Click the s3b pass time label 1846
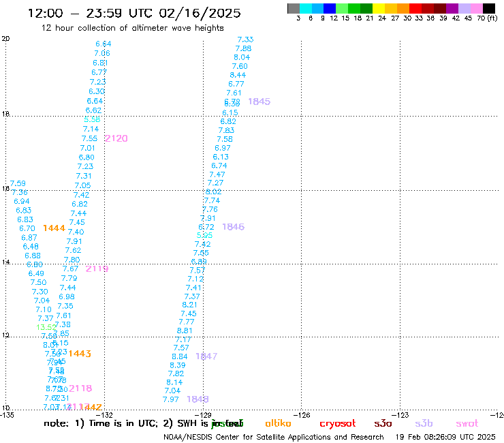This screenshot has height=443, width=504. tap(234, 227)
